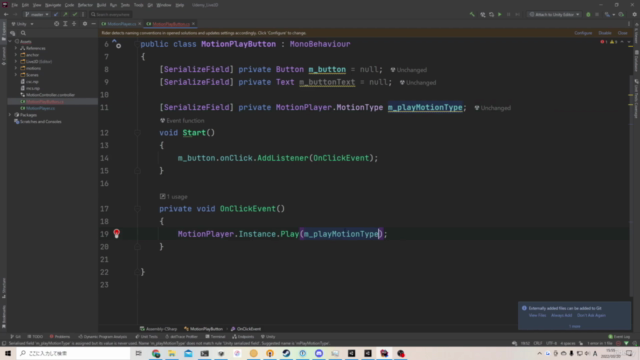Viewport: 640px width, 360px height.
Task: Hide the Explorer panel with minus icon
Action: coord(93,24)
